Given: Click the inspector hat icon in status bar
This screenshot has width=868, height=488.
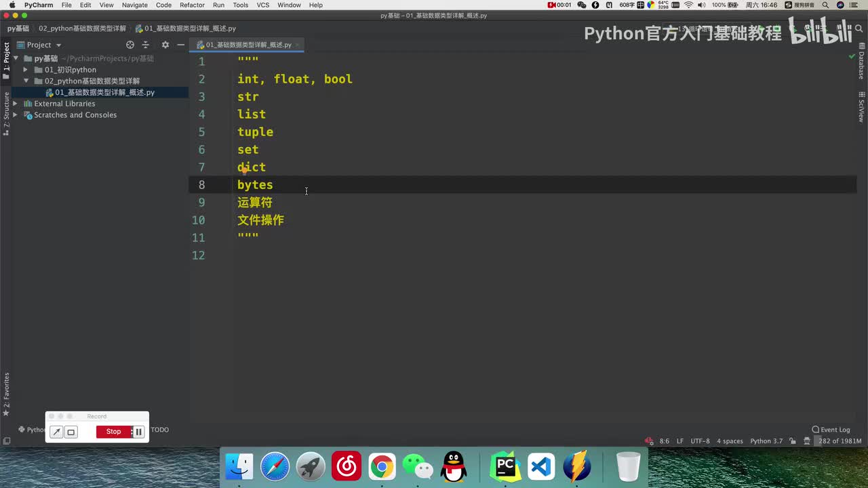Looking at the screenshot, I should pos(806,441).
